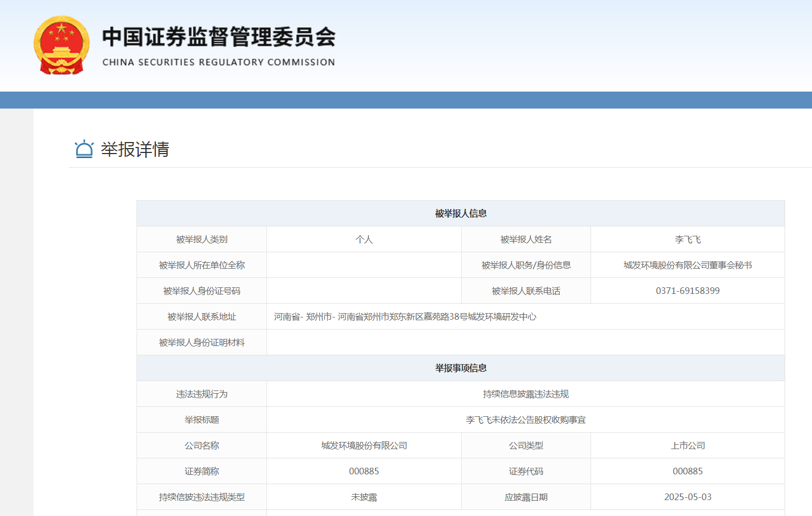Select phone number 0371-69158399
The width and height of the screenshot is (812, 516).
coord(688,291)
